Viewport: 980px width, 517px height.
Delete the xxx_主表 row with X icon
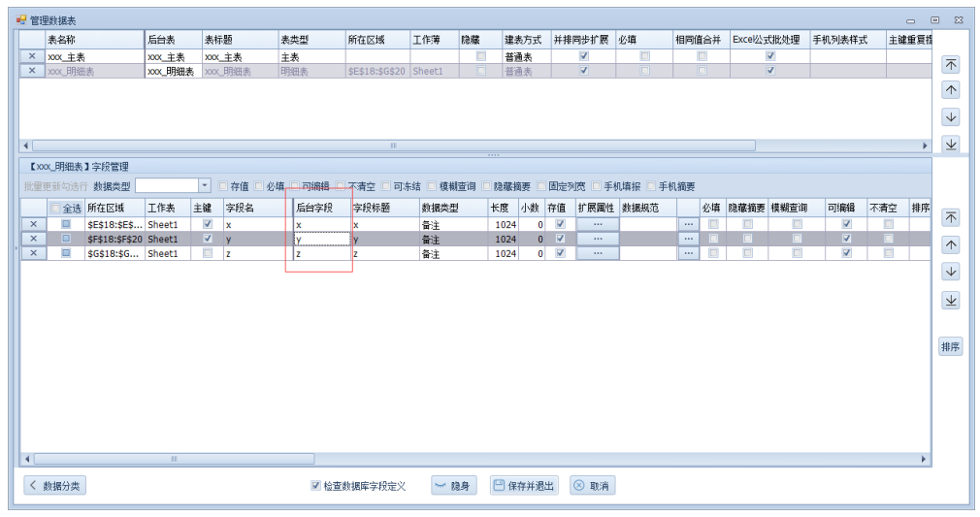[32, 57]
